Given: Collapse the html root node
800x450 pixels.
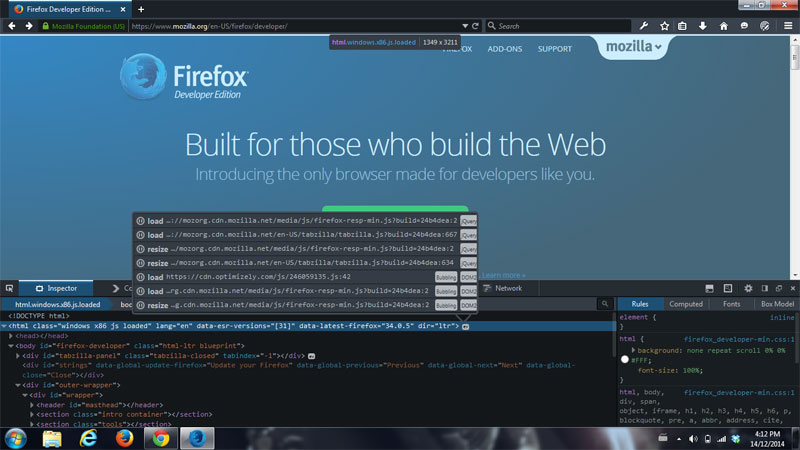Looking at the screenshot, I should [4, 326].
